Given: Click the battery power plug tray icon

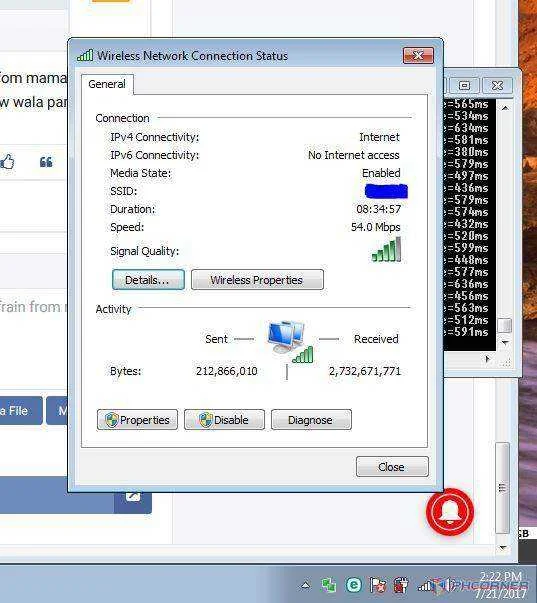Looking at the screenshot, I should [x=400, y=585].
